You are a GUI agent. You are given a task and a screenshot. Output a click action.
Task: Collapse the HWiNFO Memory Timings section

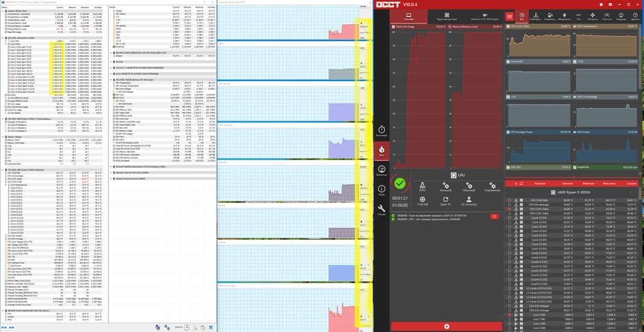pyautogui.click(x=3, y=137)
